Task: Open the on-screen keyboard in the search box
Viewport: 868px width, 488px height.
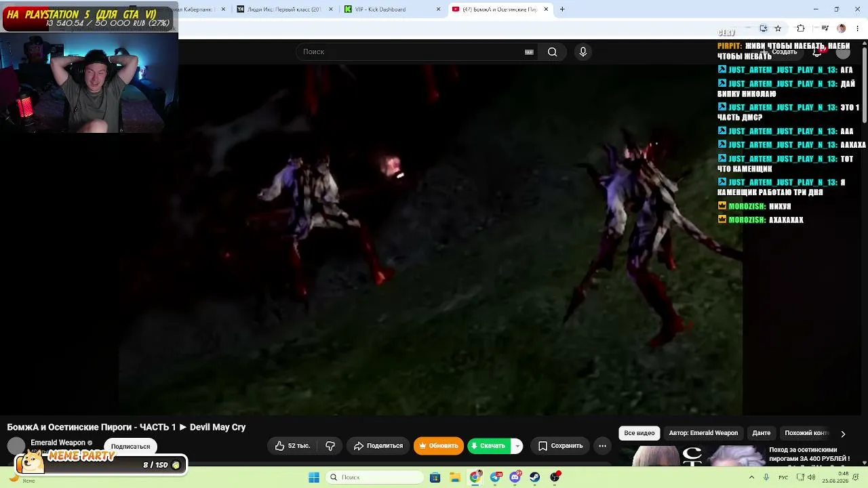Action: [529, 52]
